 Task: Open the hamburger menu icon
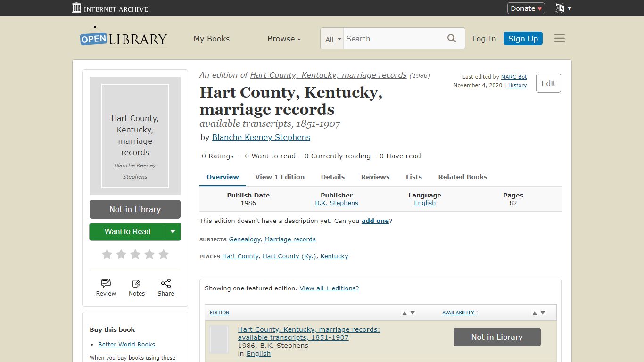click(560, 39)
